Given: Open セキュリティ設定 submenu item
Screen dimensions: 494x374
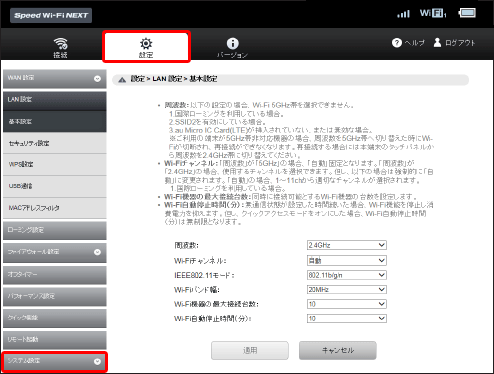Looking at the screenshot, I should (x=55, y=143).
